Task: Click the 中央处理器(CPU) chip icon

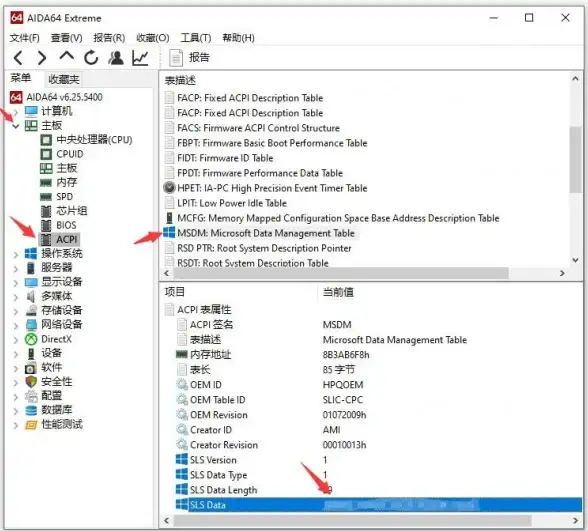Action: pyautogui.click(x=46, y=140)
